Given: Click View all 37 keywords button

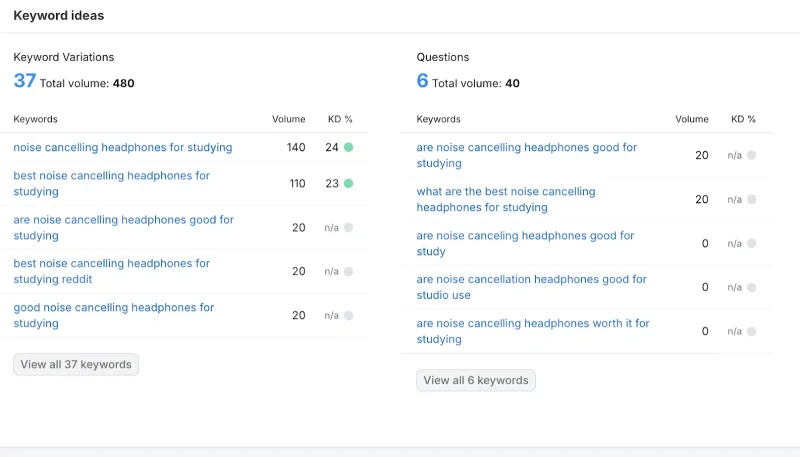Looking at the screenshot, I should (x=76, y=365).
